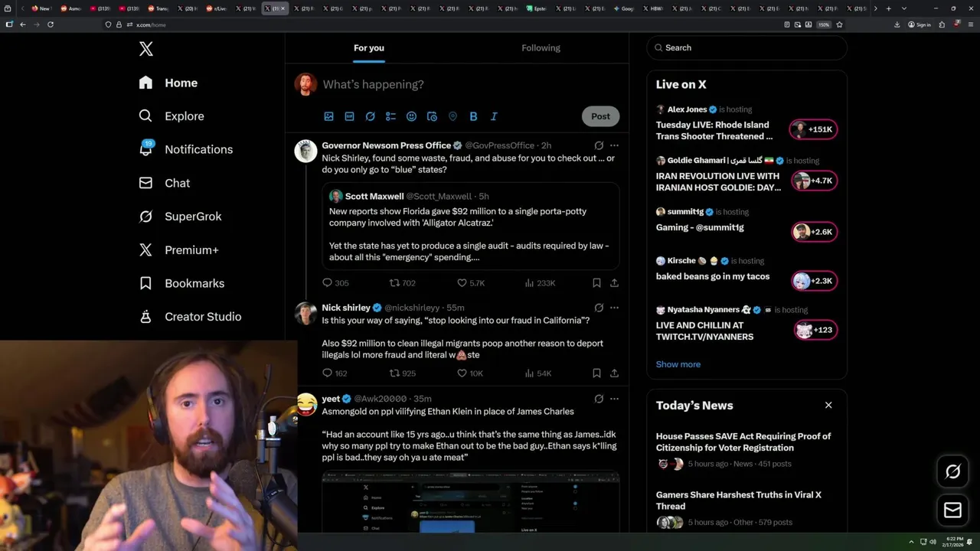Repost Nick shirley post with 925 reposts

(403, 373)
